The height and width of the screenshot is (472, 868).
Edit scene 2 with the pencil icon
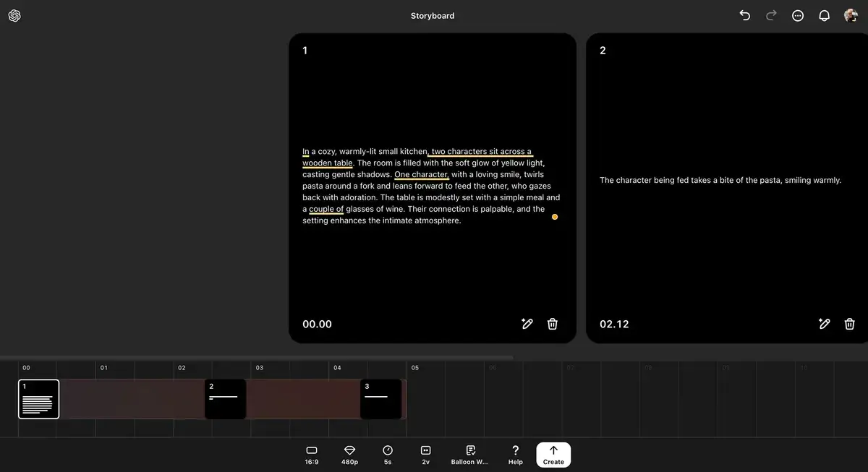(x=825, y=324)
